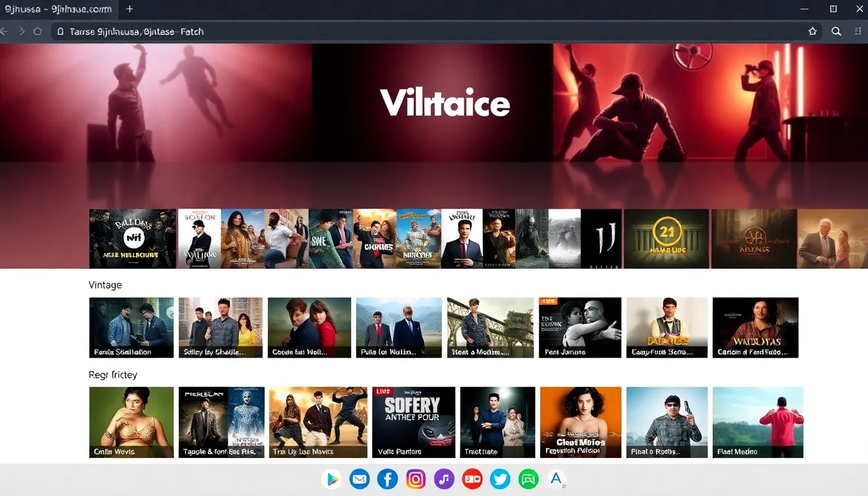Viewport: 868px width, 496px height.
Task: Open the gold 21 poster thumbnail
Action: pos(666,238)
